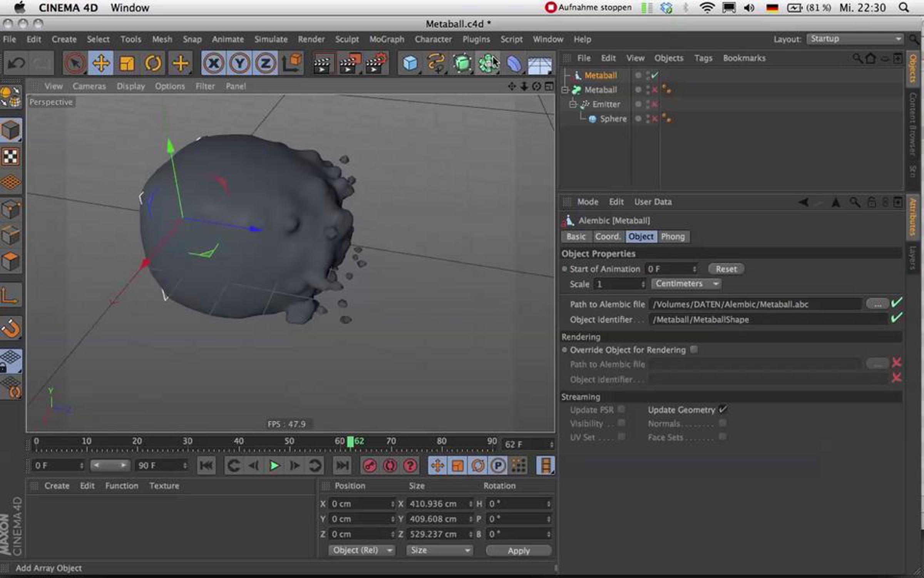Open the Layout Startup dropdown
This screenshot has width=924, height=578.
855,39
